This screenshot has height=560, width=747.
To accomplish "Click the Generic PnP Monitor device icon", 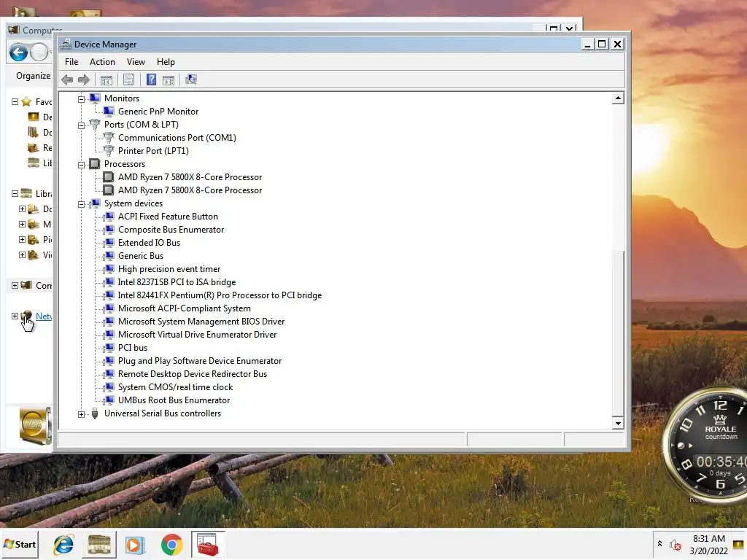I will 109,112.
